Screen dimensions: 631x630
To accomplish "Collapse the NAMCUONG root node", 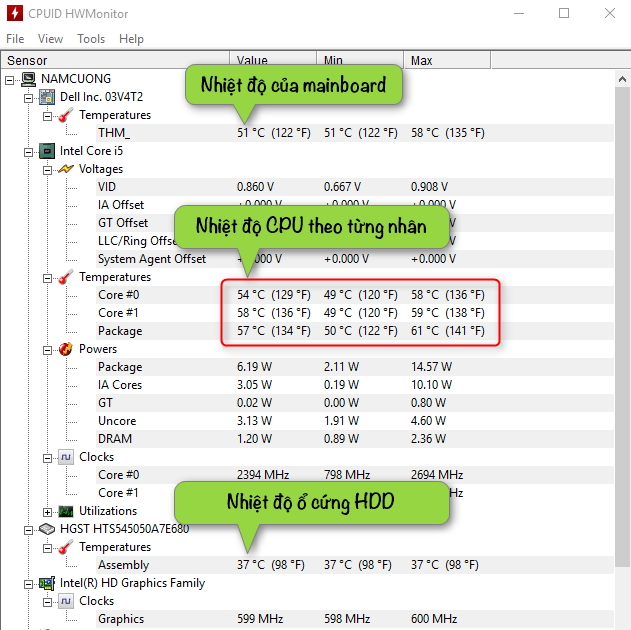I will click(x=9, y=80).
